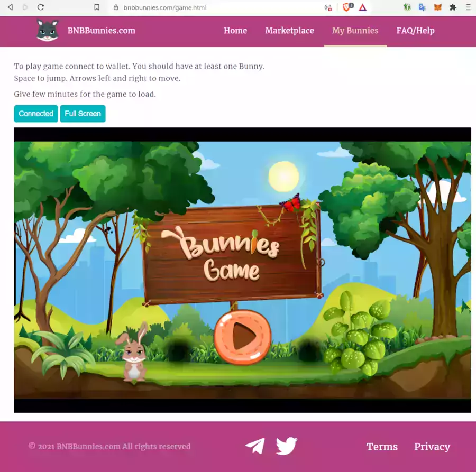The width and height of the screenshot is (476, 472).
Task: Open the extensions puzzle piece menu
Action: (x=453, y=7)
